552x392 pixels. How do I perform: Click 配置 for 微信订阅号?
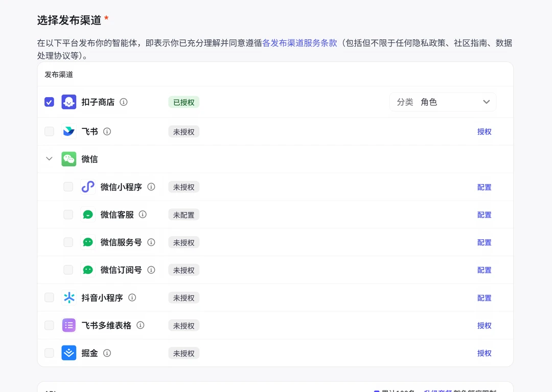pos(485,270)
